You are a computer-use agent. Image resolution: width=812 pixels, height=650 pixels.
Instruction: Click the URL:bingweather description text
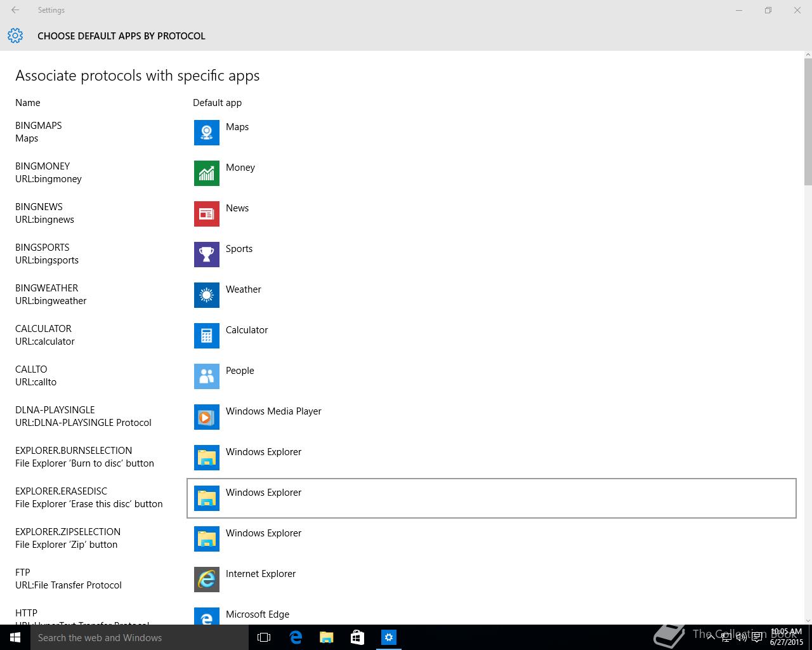[51, 301]
